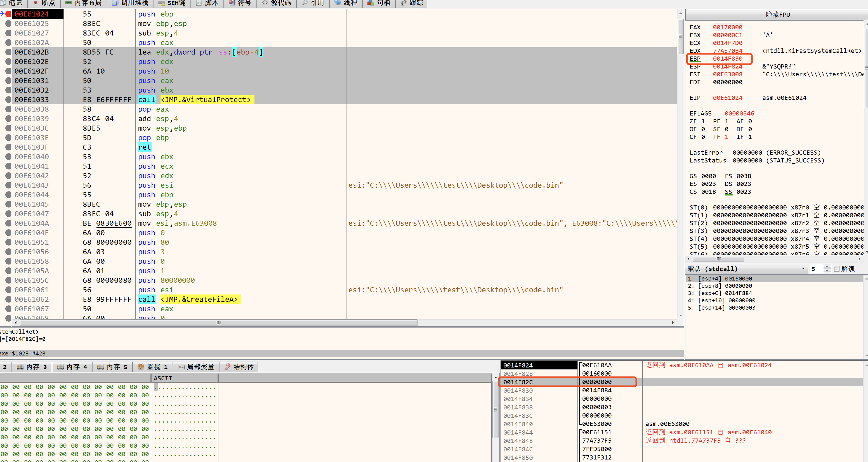Click the ASCII column header in dump
The image size is (868, 462).
(185, 378)
